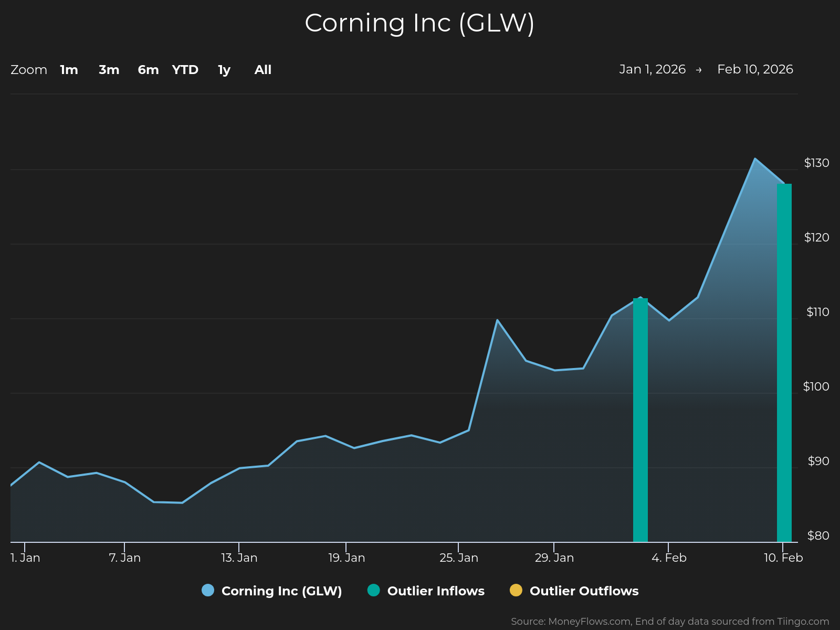Click the $110 axis label

click(x=817, y=312)
